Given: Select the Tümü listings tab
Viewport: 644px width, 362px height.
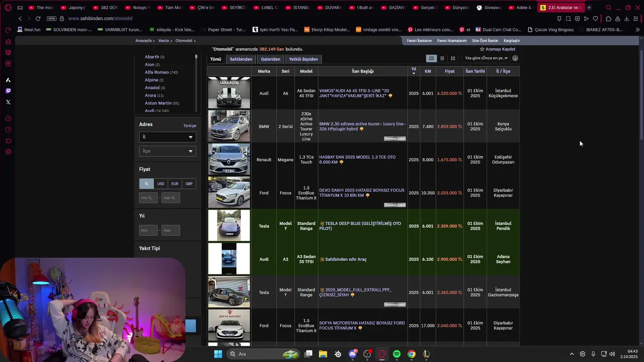Looking at the screenshot, I should pos(215,59).
